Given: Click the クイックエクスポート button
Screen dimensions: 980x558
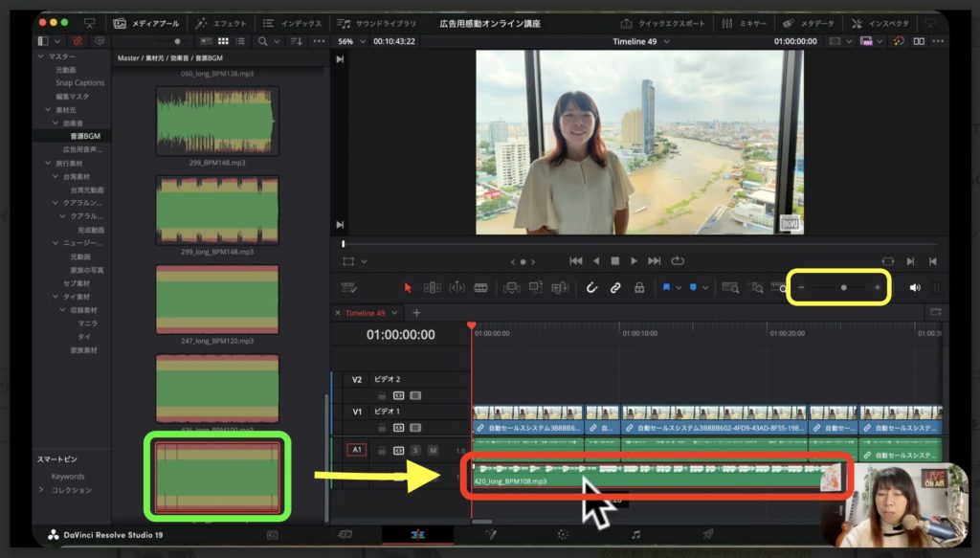Looking at the screenshot, I should click(658, 22).
